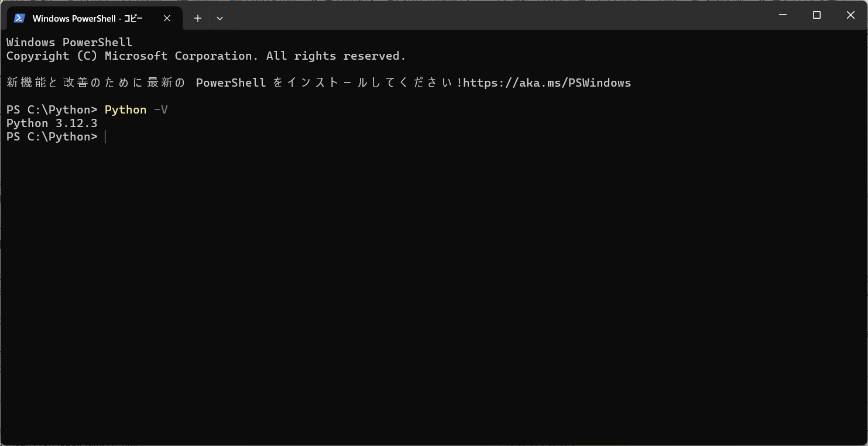Click the Python -V command text
The height and width of the screenshot is (446, 868).
136,109
